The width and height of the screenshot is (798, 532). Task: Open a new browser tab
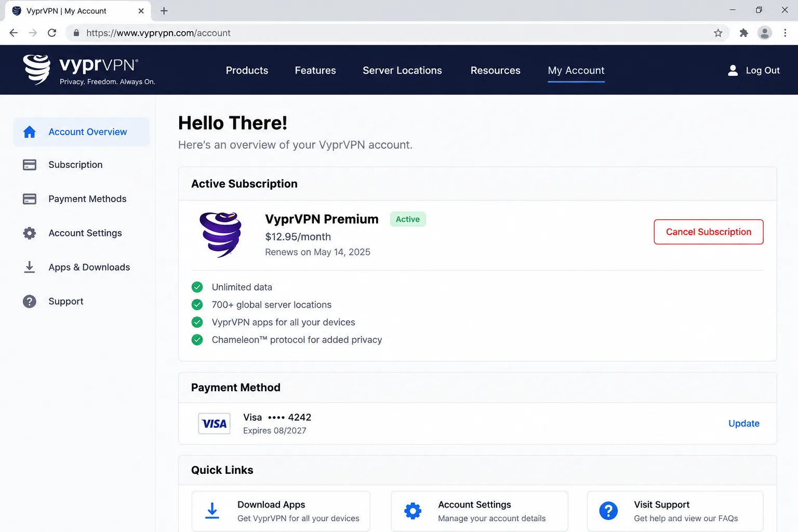[x=164, y=11]
